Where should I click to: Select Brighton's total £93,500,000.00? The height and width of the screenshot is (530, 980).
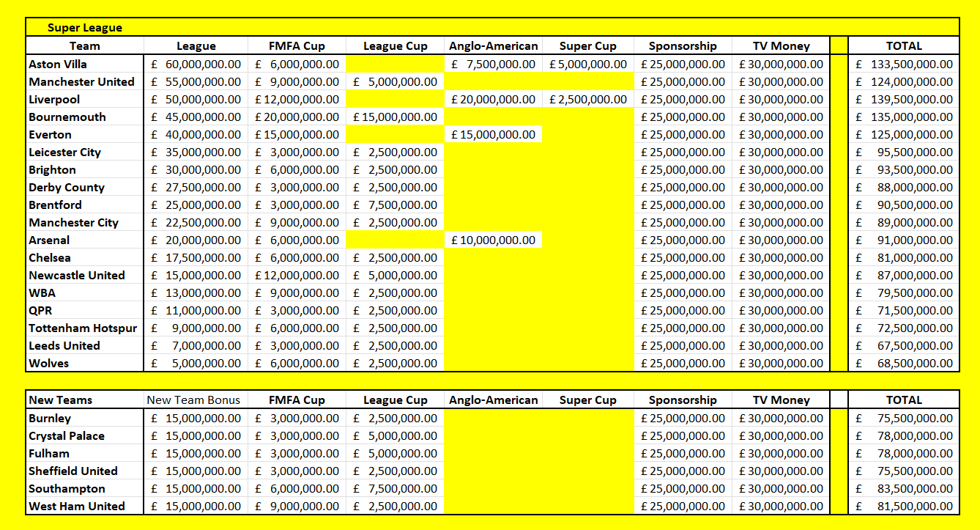pos(904,169)
